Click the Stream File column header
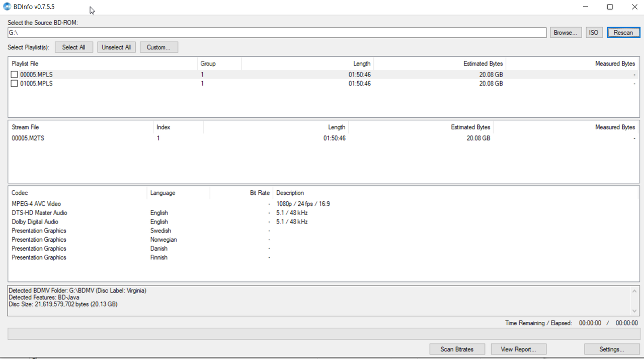The image size is (644, 359). (80, 127)
